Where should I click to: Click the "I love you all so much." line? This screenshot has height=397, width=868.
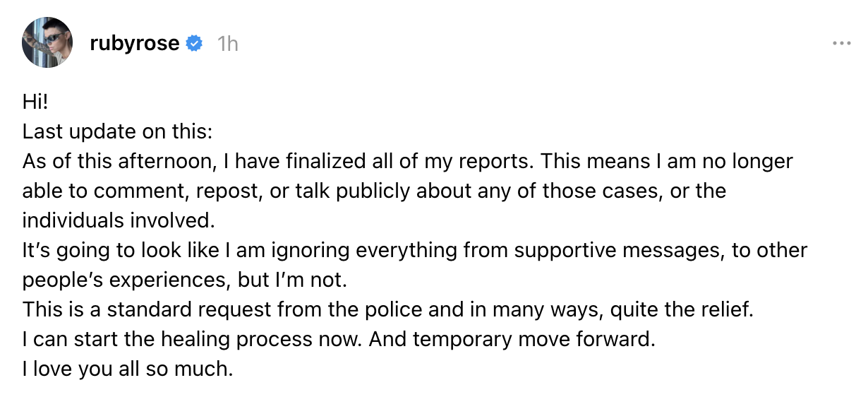click(x=127, y=368)
